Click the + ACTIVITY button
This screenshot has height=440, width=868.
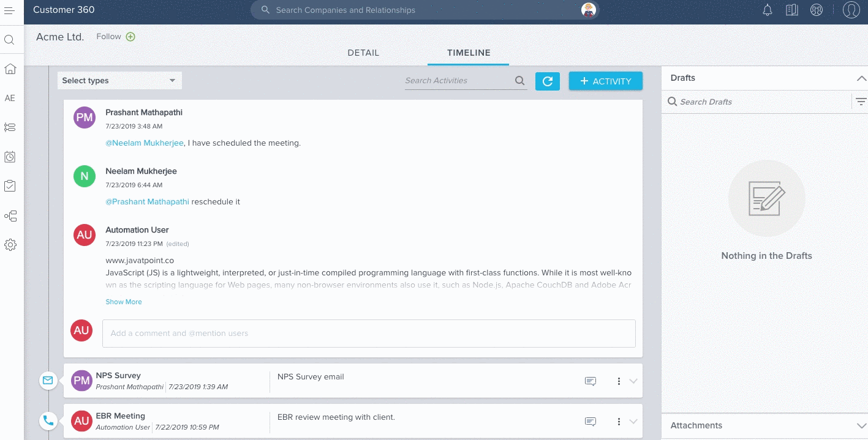point(605,81)
